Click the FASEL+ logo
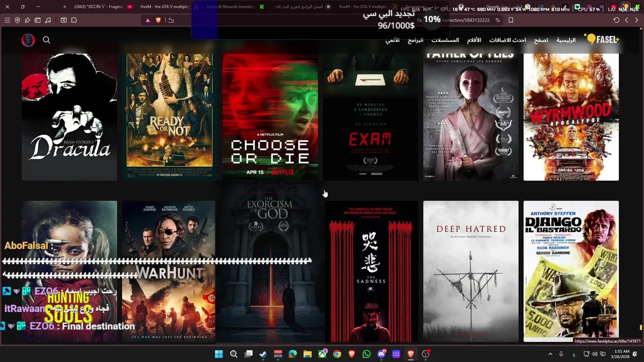The height and width of the screenshot is (362, 644). (601, 39)
